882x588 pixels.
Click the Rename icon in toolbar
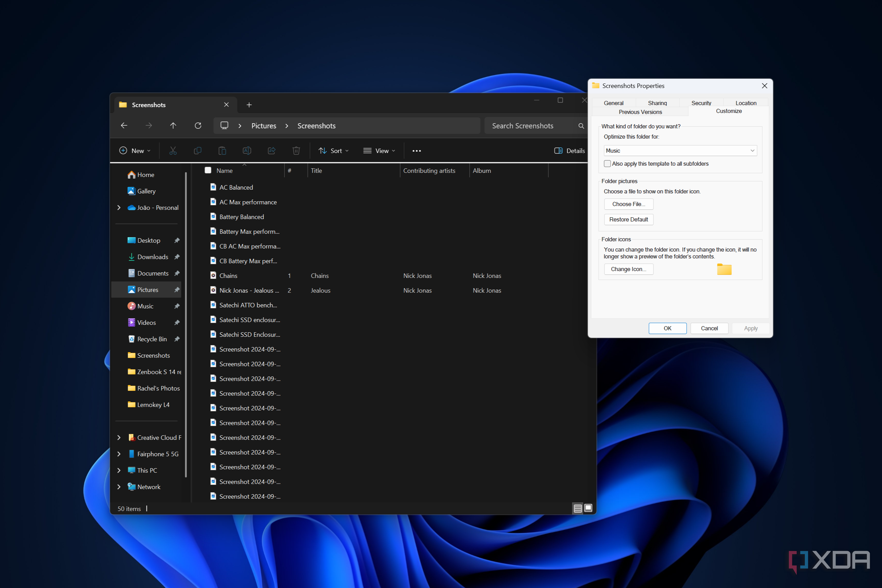pyautogui.click(x=247, y=151)
